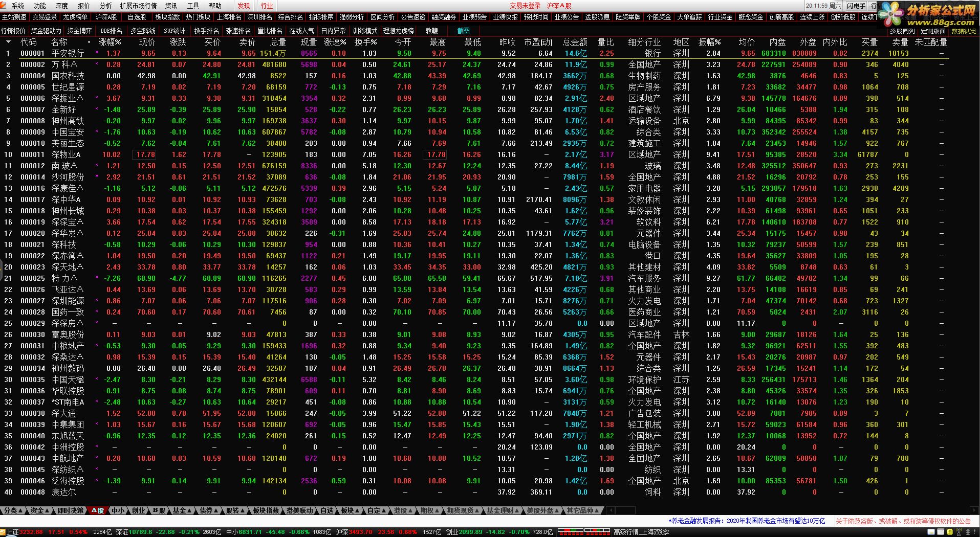This screenshot has width=980, height=537.
Task: Enable 训练模式
Action: pos(365,31)
